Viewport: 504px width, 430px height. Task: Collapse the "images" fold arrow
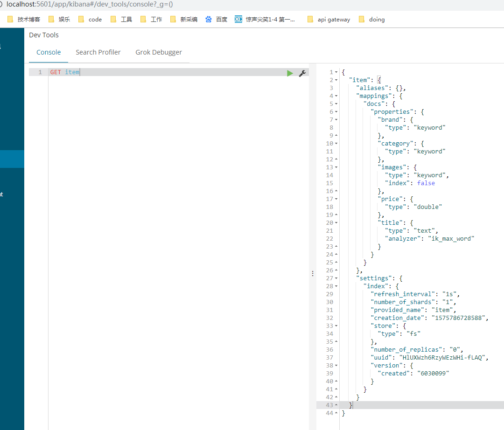point(336,167)
